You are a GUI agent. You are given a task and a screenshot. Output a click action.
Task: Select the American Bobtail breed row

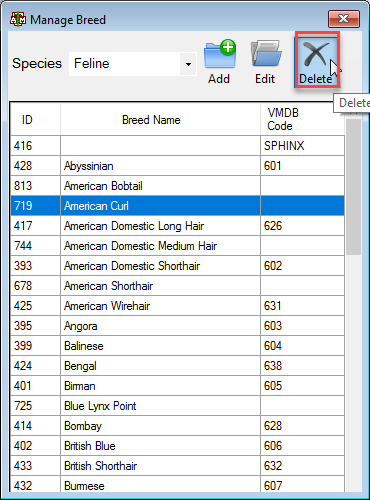pos(178,186)
